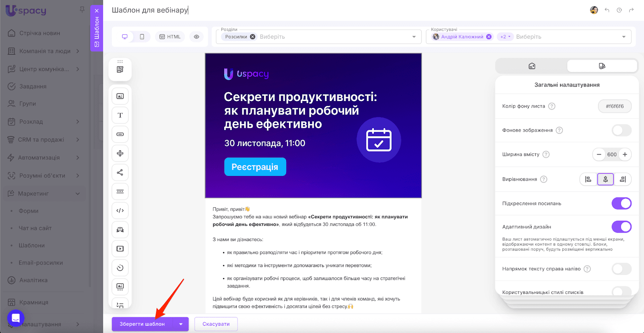Remove Андрій Калюжний from Користувачі
Screen dimensions: 644x333
(x=489, y=37)
